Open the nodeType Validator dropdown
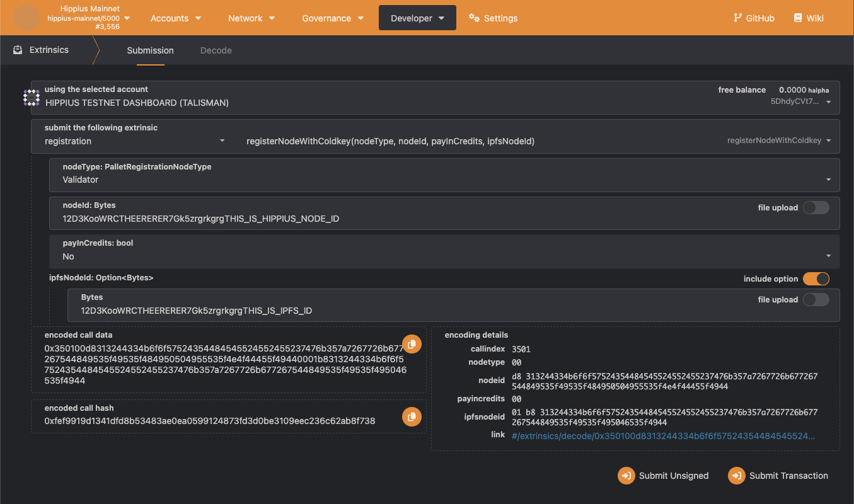The width and height of the screenshot is (854, 504). 444,175
